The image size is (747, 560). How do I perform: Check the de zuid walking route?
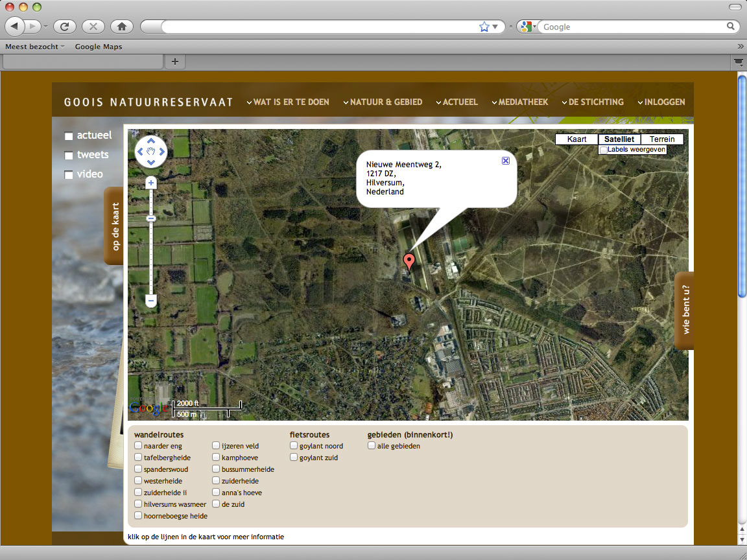click(x=216, y=504)
